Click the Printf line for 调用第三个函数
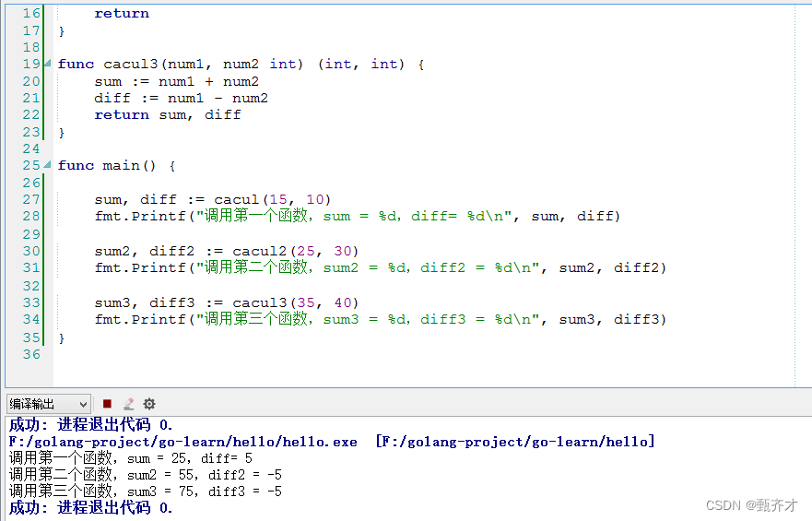This screenshot has height=521, width=812. [x=380, y=319]
